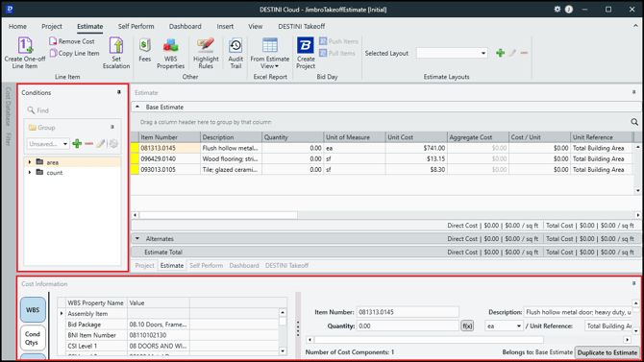Click the Remove Cost button
This screenshot has height=362, width=644.
tap(72, 41)
